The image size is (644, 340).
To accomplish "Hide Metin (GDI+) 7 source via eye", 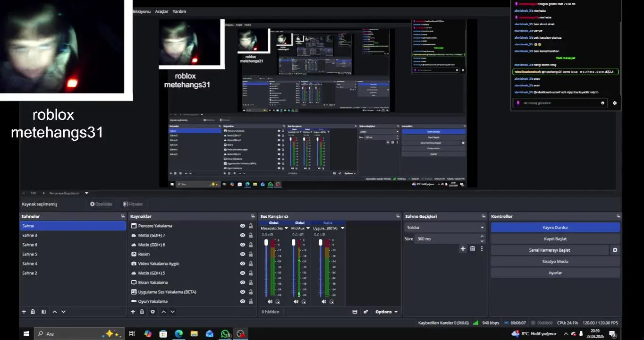I will click(x=243, y=235).
